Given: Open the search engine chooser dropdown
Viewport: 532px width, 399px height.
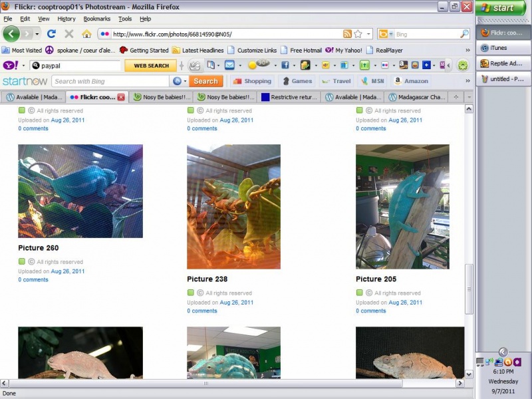Looking at the screenshot, I should (391, 34).
